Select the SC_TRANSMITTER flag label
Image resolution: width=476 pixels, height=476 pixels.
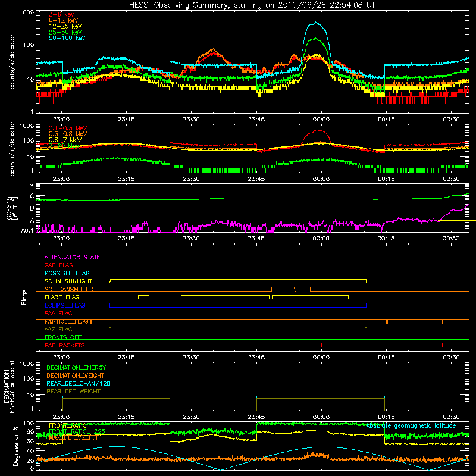coord(68,289)
